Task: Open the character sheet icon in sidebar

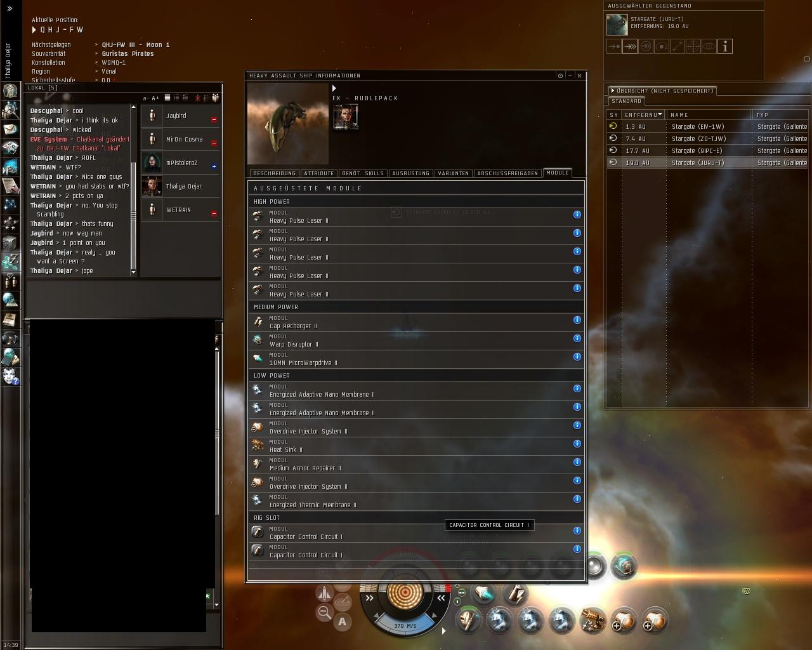Action: point(10,90)
